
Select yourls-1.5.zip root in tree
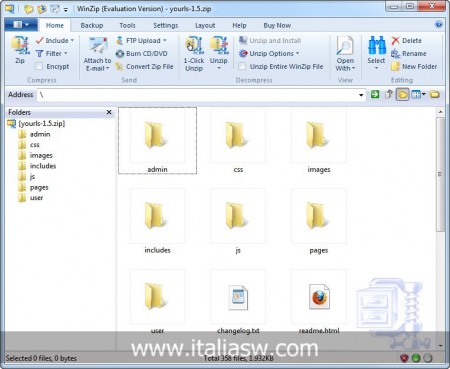click(36, 124)
